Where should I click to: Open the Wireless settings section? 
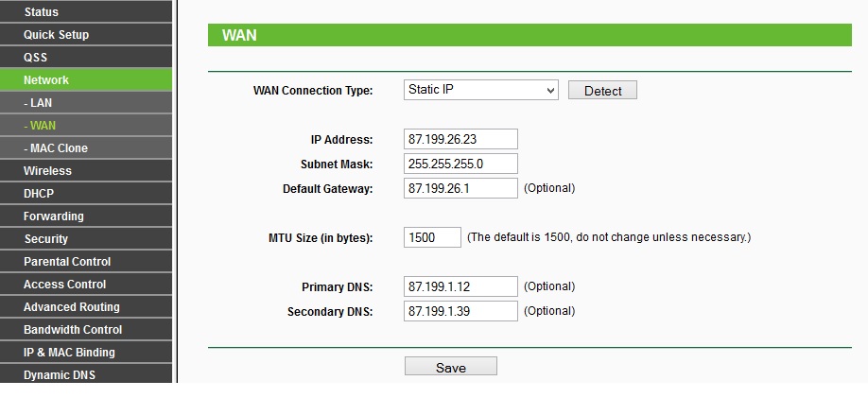point(86,170)
